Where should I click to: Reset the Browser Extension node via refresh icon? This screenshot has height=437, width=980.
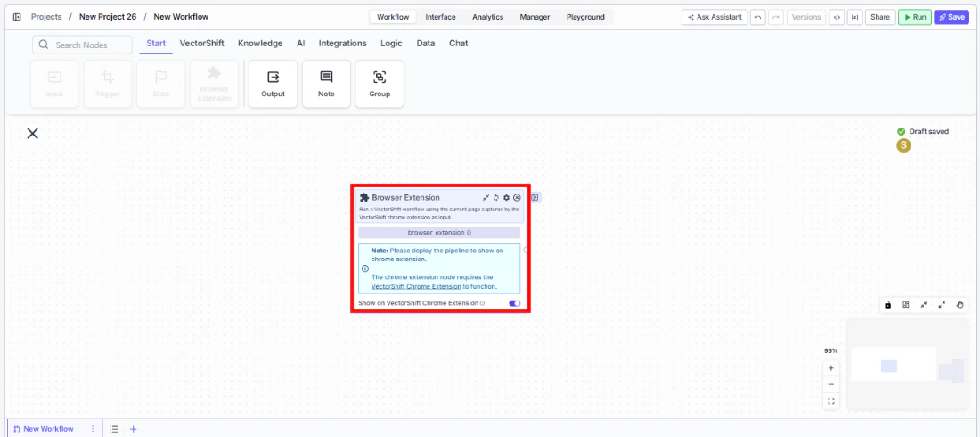pyautogui.click(x=495, y=197)
